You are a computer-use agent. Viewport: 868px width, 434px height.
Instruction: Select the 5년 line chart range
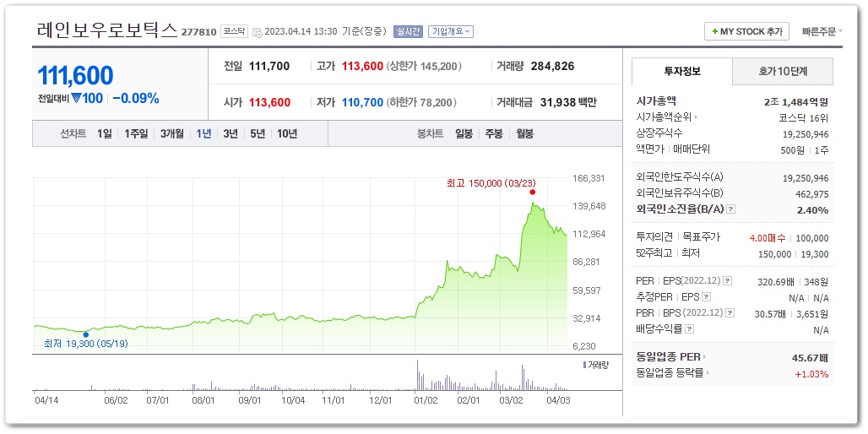(x=258, y=133)
